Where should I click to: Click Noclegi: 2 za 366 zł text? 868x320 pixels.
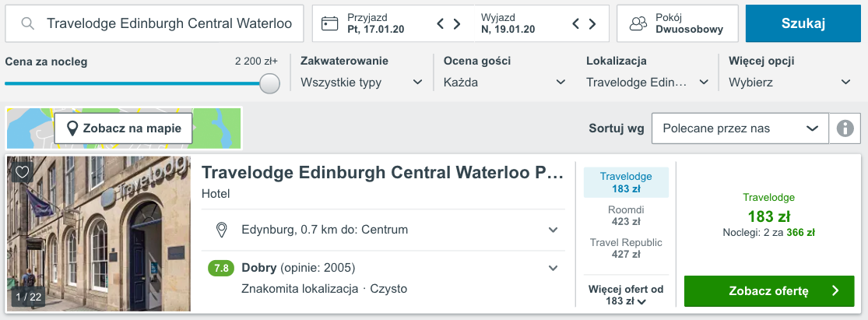768,233
